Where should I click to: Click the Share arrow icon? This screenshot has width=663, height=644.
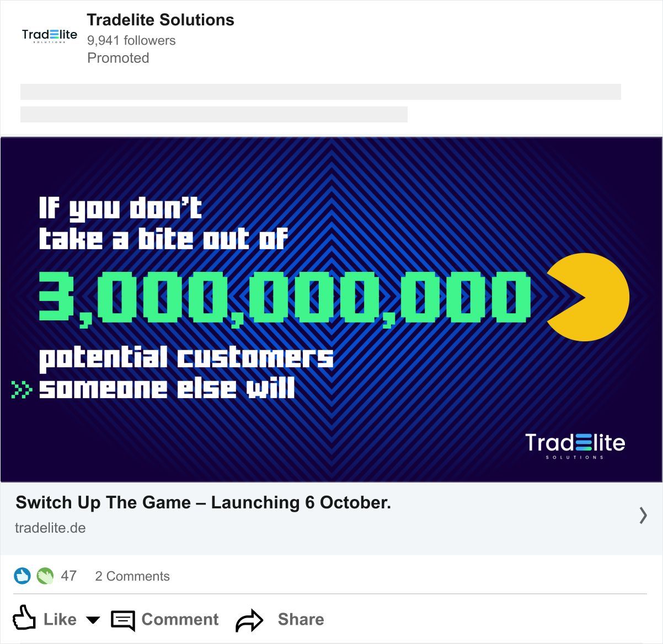click(x=250, y=620)
